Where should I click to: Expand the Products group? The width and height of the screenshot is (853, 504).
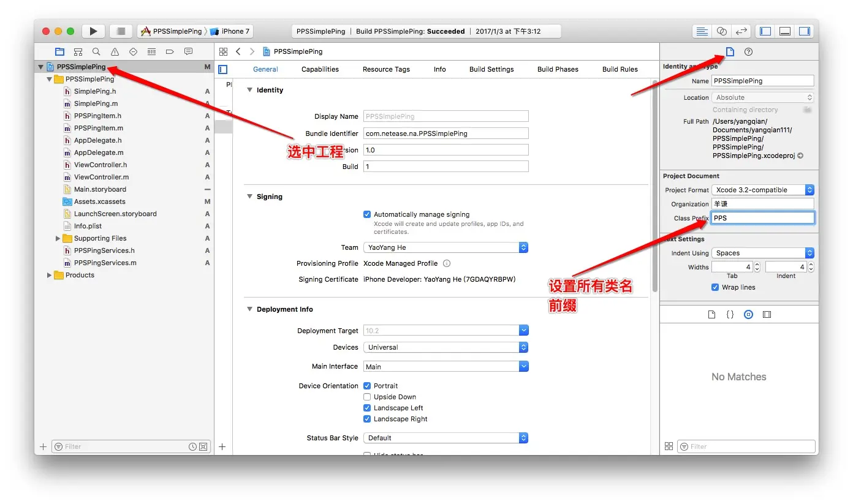tap(50, 275)
